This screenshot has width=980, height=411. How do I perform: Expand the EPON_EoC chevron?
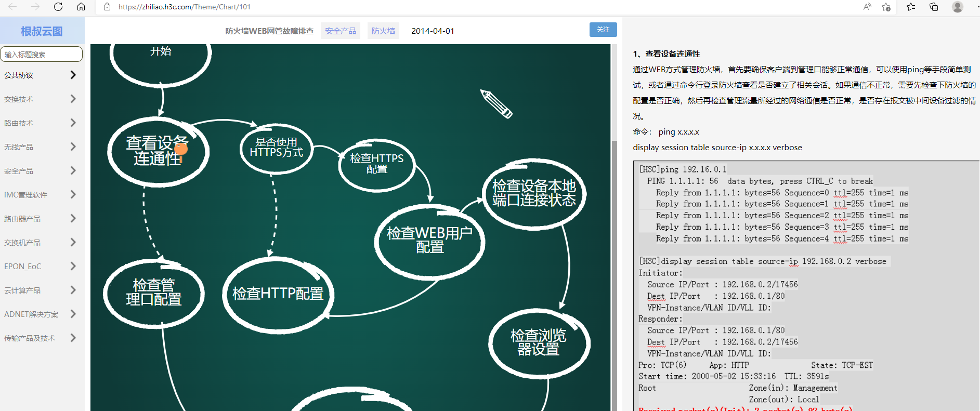click(73, 266)
